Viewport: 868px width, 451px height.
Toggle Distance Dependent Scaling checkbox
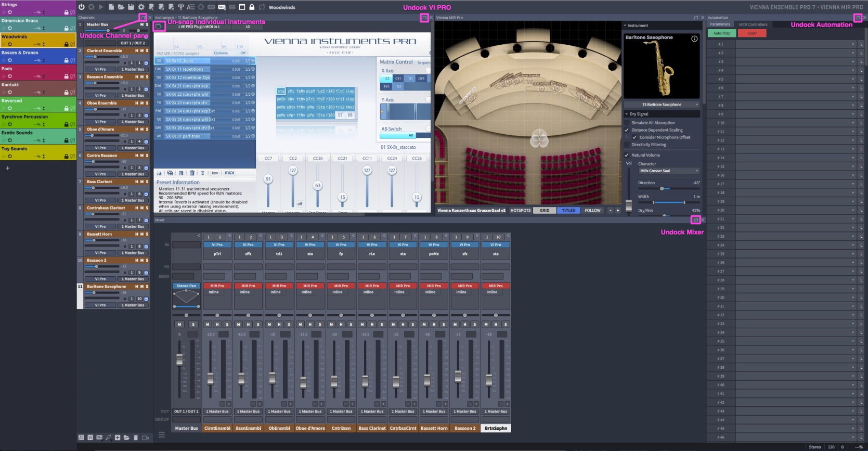tap(627, 130)
